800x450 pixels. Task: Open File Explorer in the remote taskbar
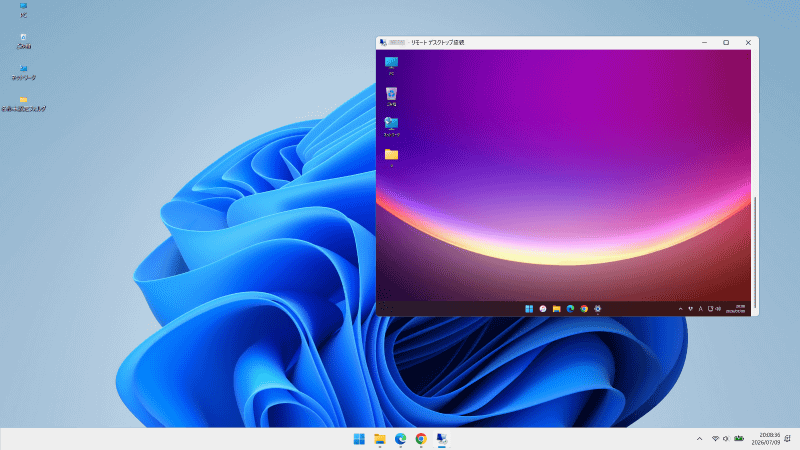pyautogui.click(x=557, y=309)
